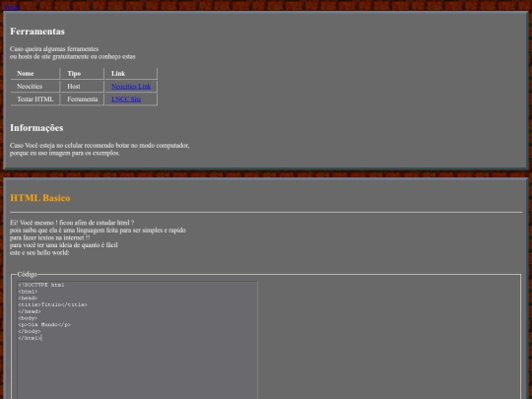Select the Testar HTML cell
The height and width of the screenshot is (399, 532).
click(x=35, y=100)
